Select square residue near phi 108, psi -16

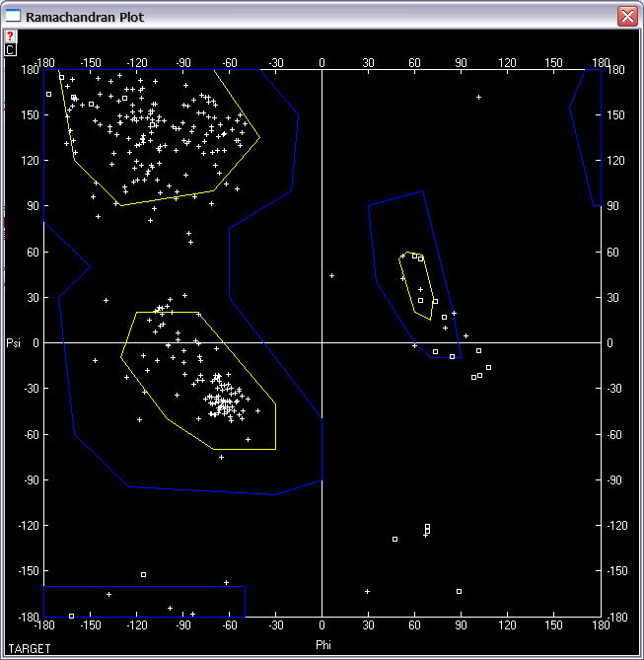(x=488, y=367)
